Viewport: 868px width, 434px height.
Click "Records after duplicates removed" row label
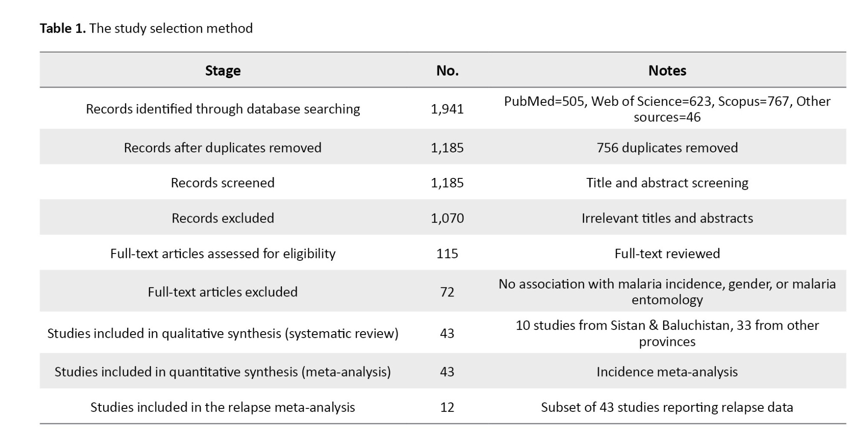223,148
